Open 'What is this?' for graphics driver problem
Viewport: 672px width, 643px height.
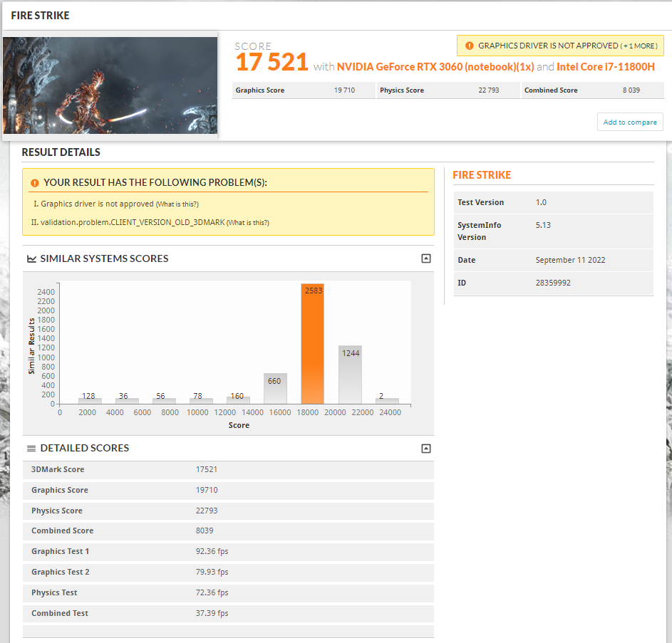tap(177, 204)
